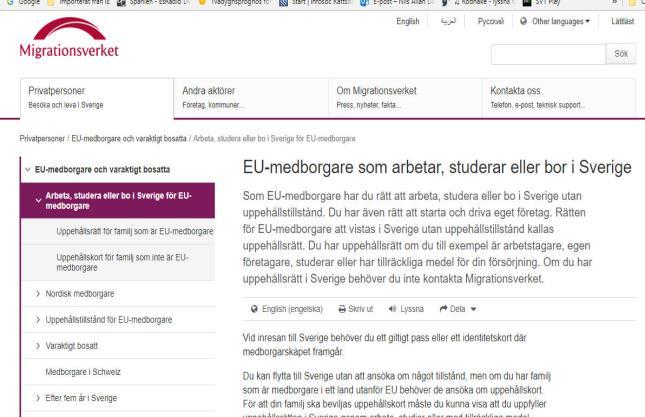This screenshot has height=417, width=645.
Task: Switch to the Andra aktörer tab
Action: click(251, 98)
